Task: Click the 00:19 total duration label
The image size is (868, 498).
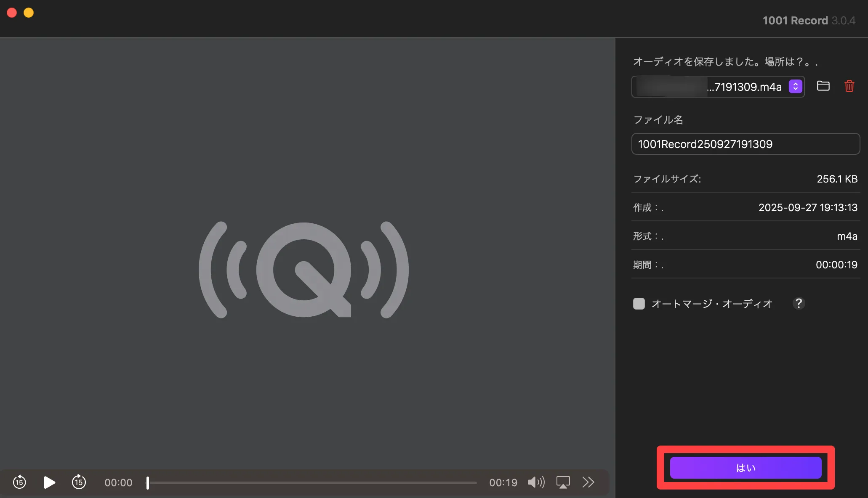Action: tap(503, 483)
